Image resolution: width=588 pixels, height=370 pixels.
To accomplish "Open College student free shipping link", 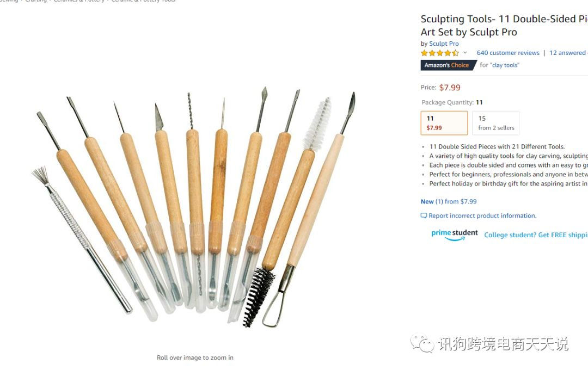I will pyautogui.click(x=536, y=235).
